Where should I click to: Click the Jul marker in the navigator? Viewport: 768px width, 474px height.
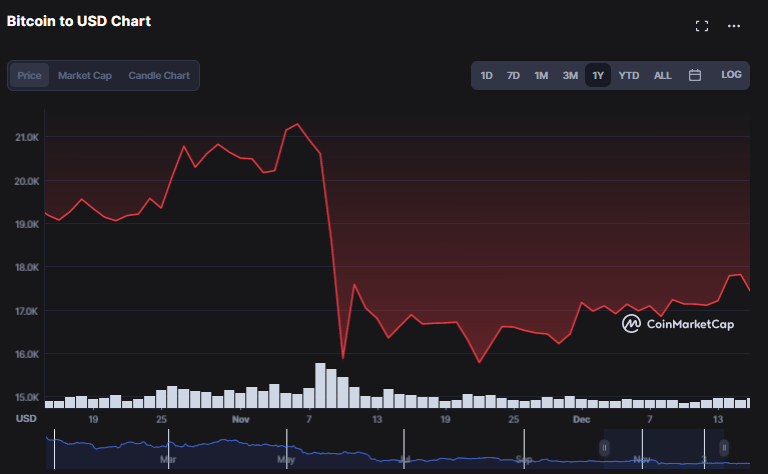click(405, 459)
